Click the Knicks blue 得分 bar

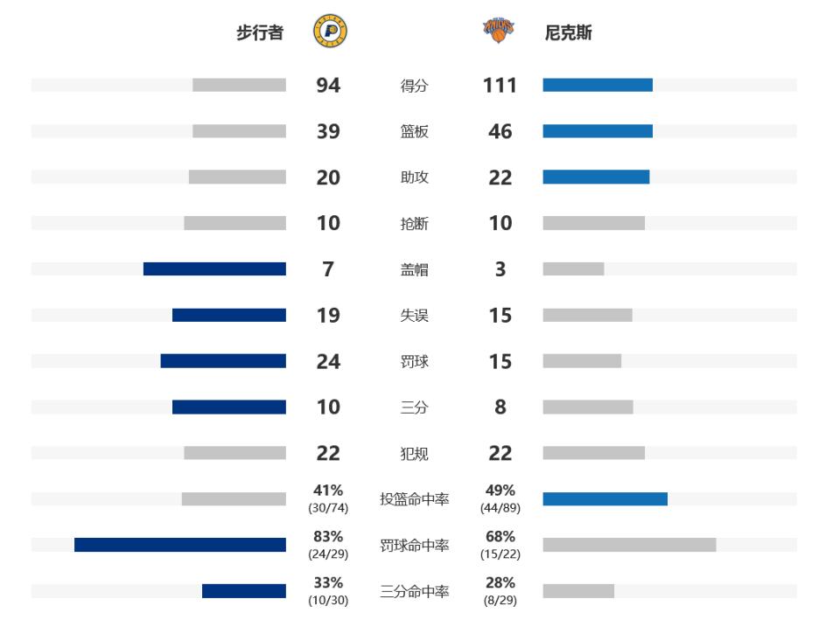pyautogui.click(x=598, y=85)
